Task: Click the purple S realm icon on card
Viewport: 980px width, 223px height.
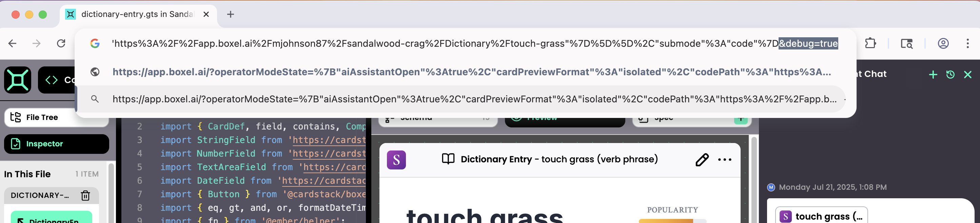Action: tap(396, 160)
